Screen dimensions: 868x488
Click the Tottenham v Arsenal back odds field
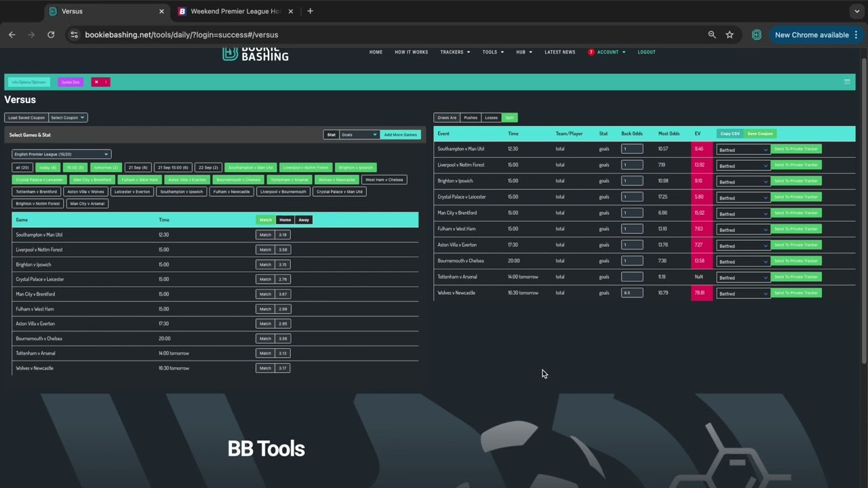632,277
